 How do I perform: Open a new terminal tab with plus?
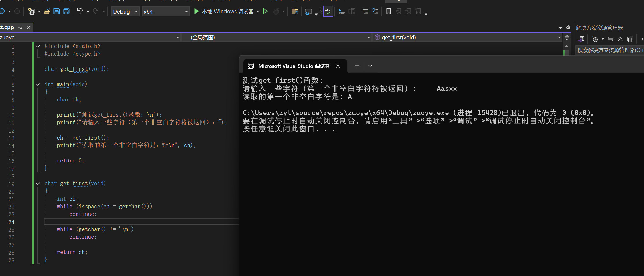357,66
